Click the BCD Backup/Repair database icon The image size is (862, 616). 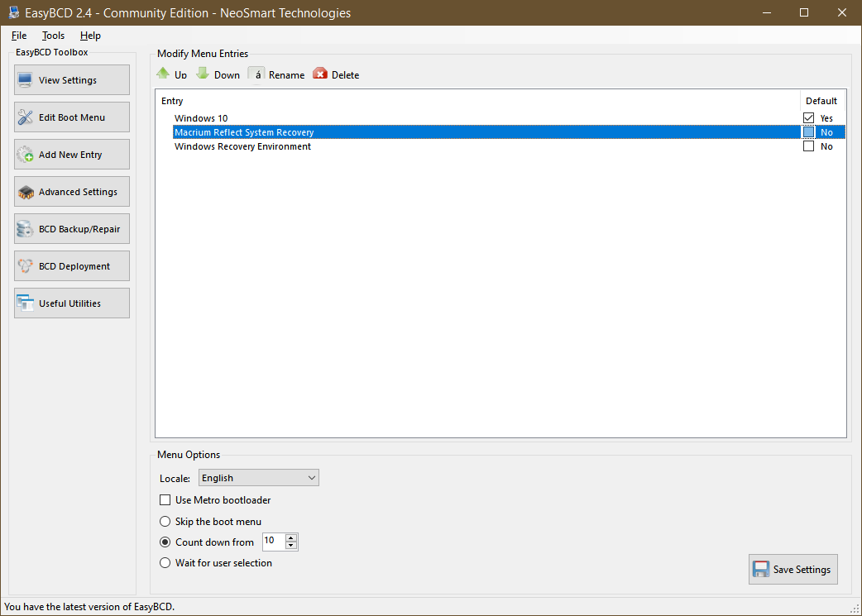pyautogui.click(x=26, y=229)
